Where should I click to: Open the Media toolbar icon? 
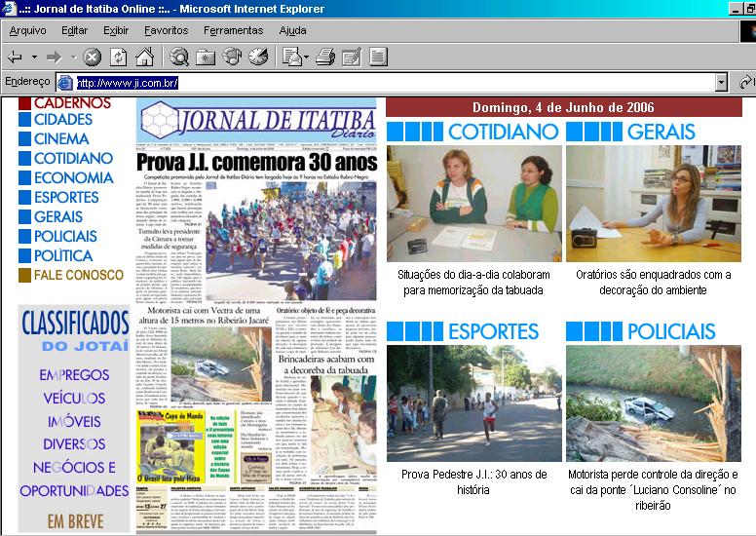[x=232, y=57]
